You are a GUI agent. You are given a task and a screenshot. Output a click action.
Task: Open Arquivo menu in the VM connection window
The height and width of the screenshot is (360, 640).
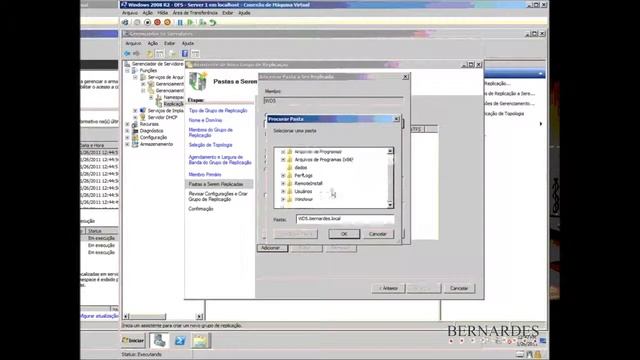(x=130, y=13)
